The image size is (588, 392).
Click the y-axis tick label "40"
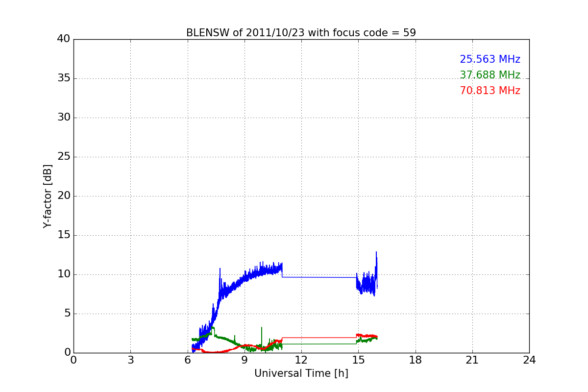[64, 39]
